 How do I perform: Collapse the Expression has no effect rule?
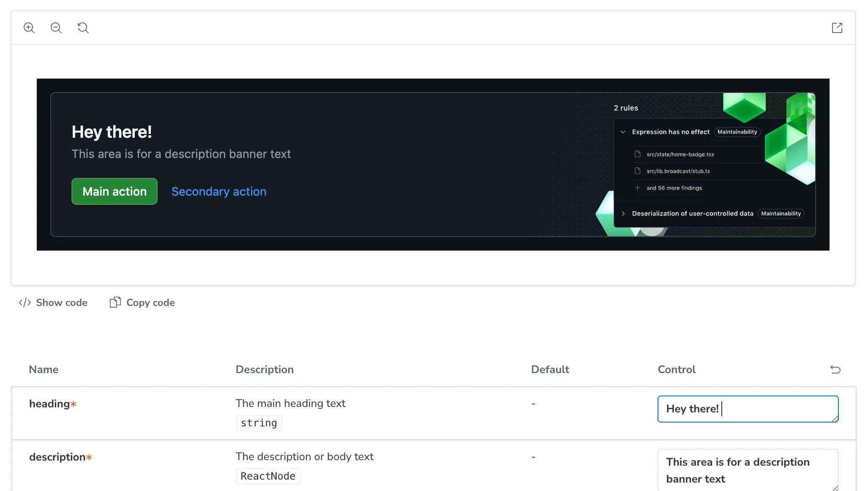pos(623,132)
